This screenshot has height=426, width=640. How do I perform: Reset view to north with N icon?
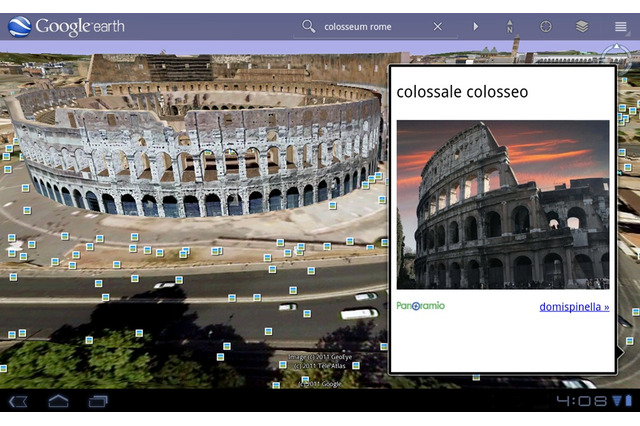tap(509, 27)
